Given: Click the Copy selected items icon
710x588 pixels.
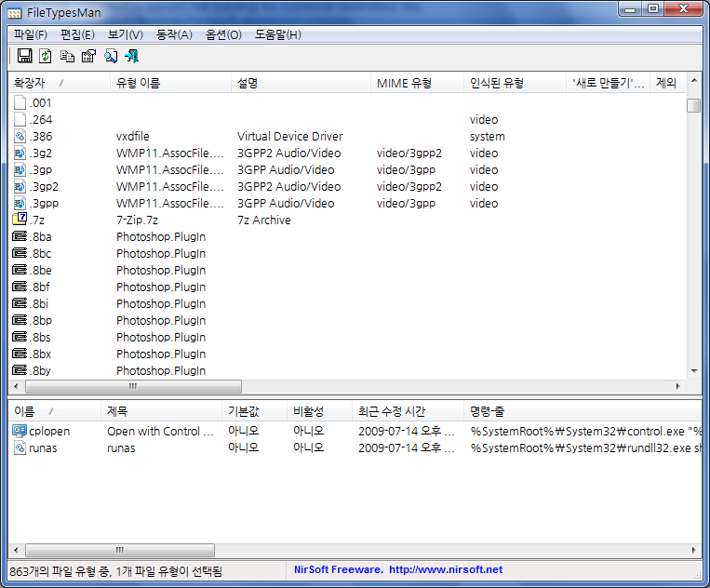Looking at the screenshot, I should coord(67,56).
